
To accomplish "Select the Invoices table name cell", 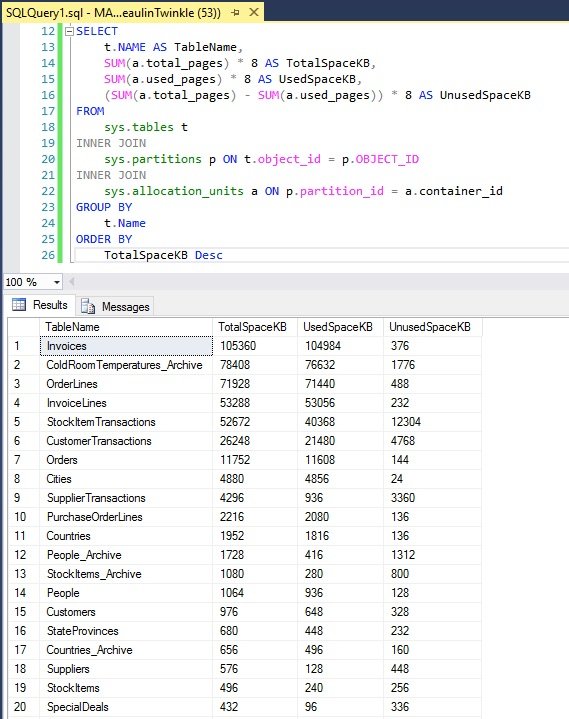I will coord(126,346).
